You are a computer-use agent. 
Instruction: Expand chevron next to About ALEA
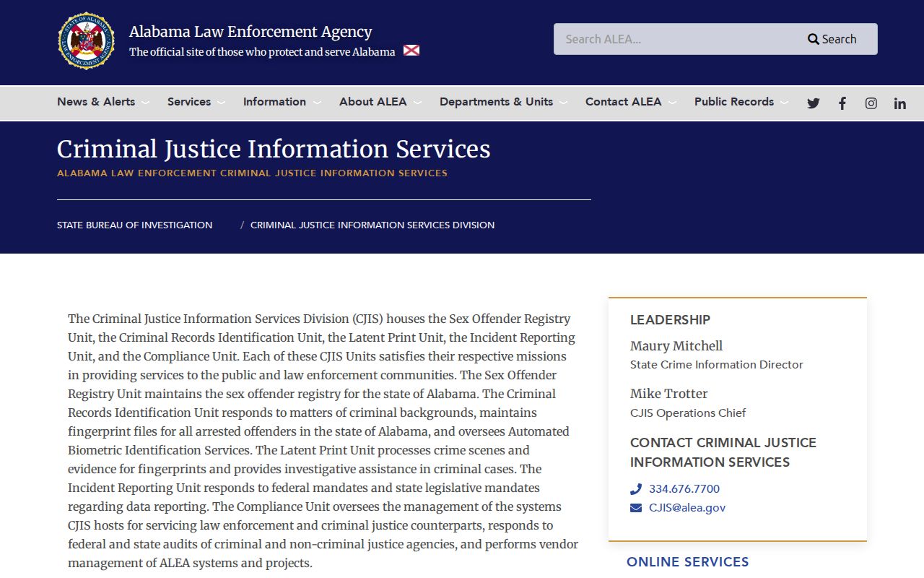pos(417,103)
